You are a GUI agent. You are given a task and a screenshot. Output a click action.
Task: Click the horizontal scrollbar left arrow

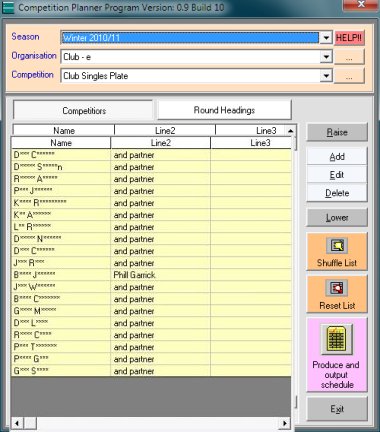click(16, 423)
